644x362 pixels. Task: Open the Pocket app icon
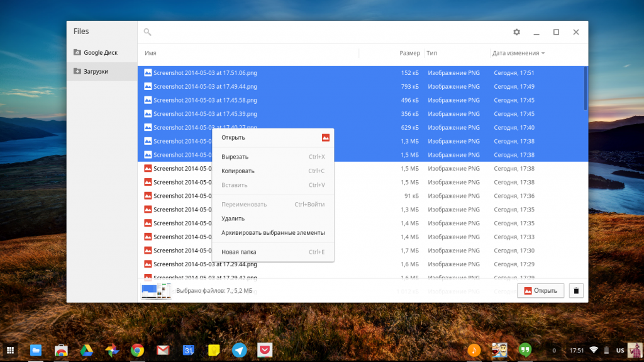pos(265,350)
